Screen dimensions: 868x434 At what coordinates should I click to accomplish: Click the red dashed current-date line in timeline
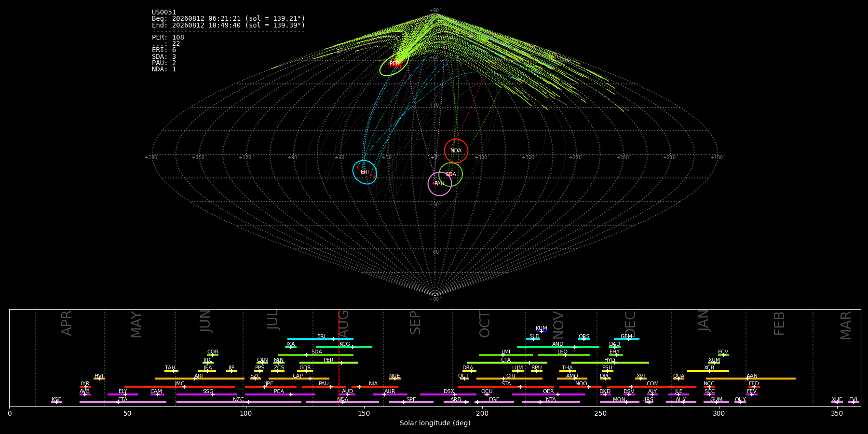point(339,357)
